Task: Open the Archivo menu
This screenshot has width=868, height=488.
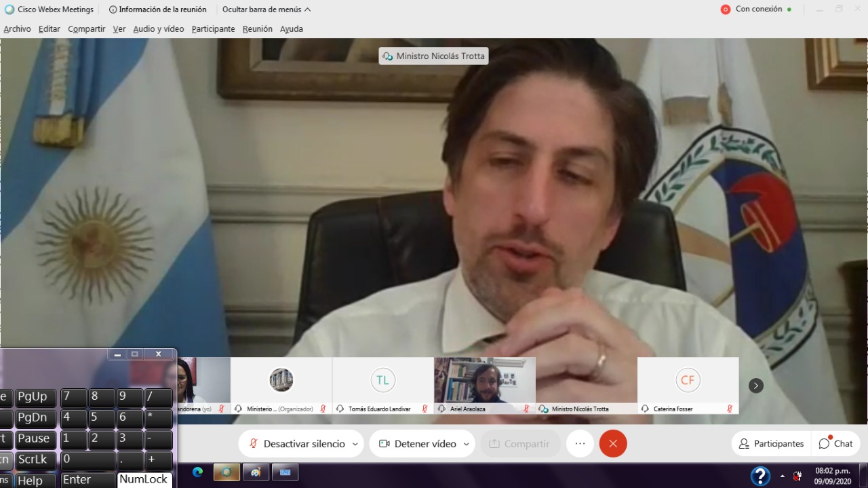Action: tap(17, 29)
